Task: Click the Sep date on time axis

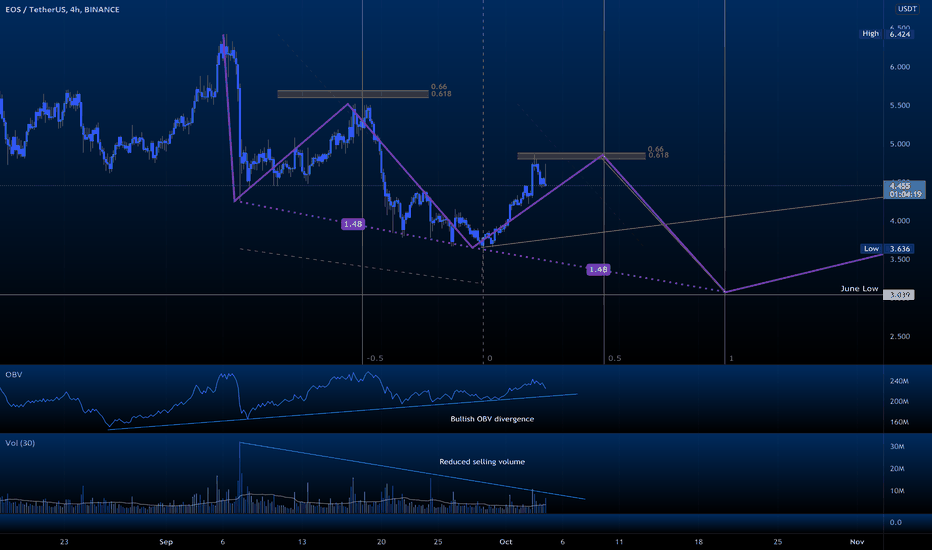Action: pos(166,542)
